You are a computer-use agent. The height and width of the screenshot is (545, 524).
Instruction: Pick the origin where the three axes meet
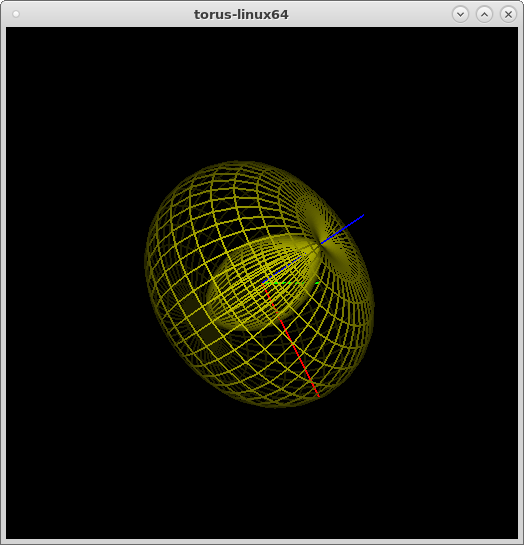click(x=263, y=283)
